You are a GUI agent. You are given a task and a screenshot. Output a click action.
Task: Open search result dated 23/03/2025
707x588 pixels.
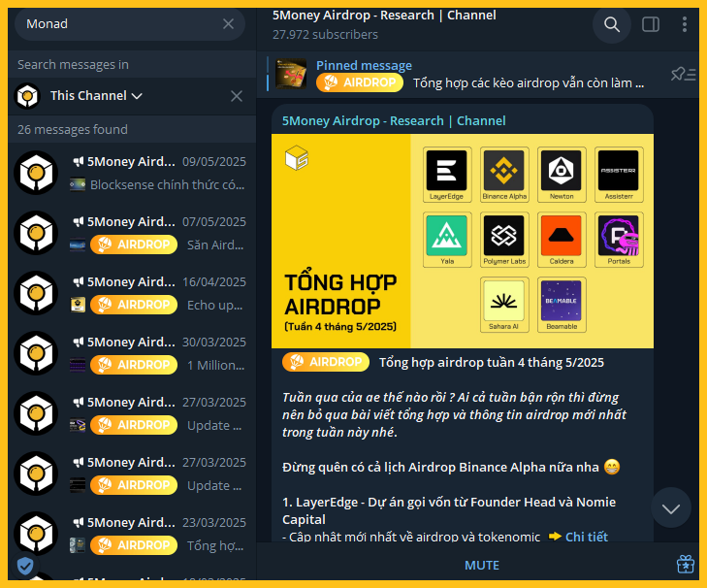point(130,534)
